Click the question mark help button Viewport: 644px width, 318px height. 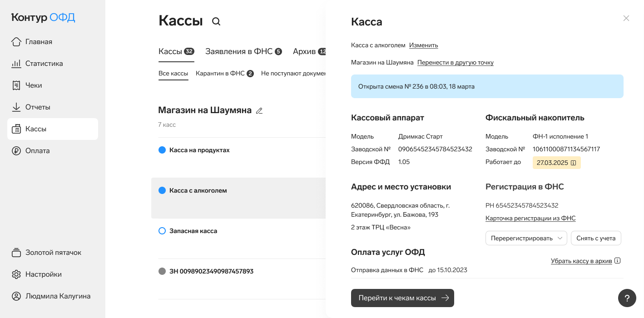coord(627,298)
